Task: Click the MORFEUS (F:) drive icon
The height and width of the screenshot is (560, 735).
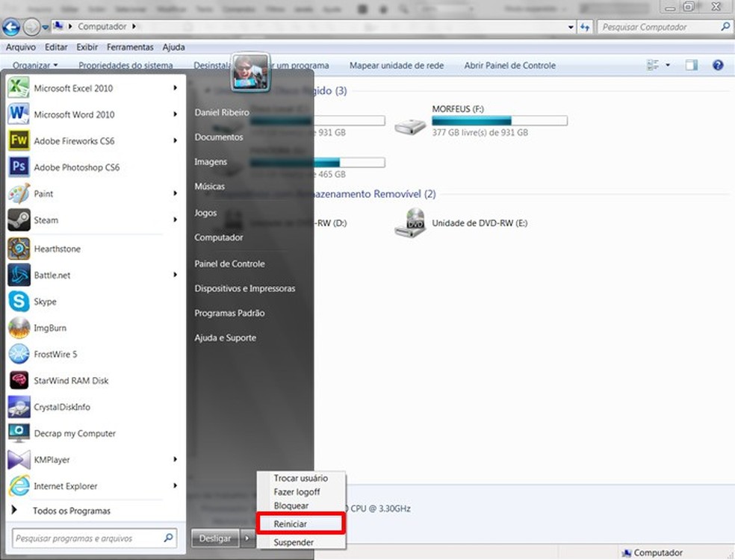Action: (x=409, y=126)
